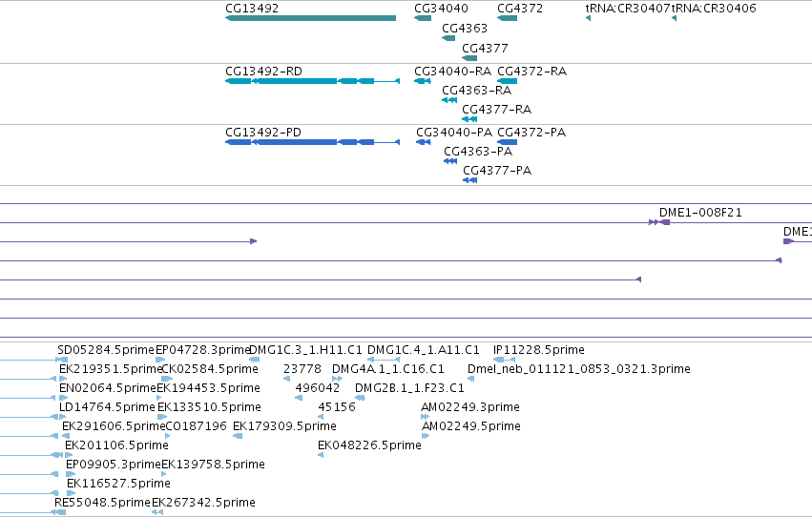Viewport: 812px width, 517px height.
Task: Click the CG4363 gene label
Action: tap(465, 28)
